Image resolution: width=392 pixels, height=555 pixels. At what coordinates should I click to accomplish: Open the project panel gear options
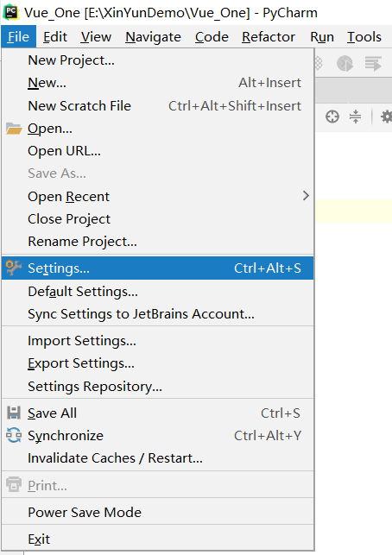(x=387, y=117)
